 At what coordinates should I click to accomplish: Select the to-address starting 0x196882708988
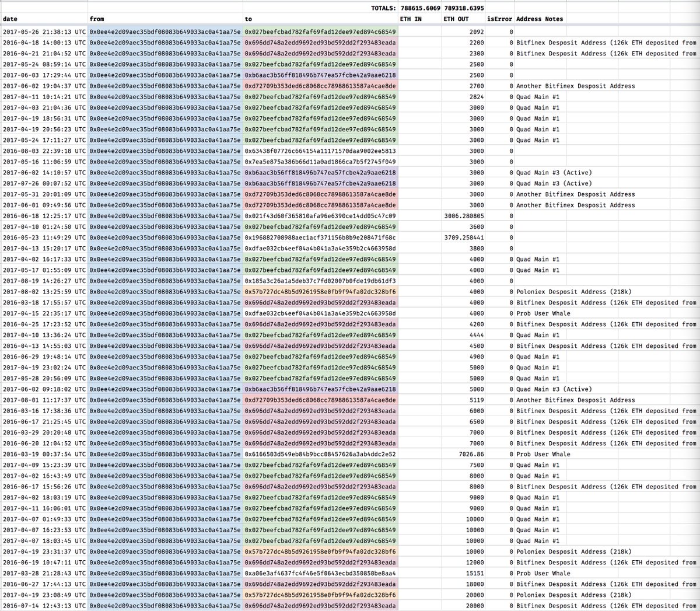pyautogui.click(x=320, y=238)
